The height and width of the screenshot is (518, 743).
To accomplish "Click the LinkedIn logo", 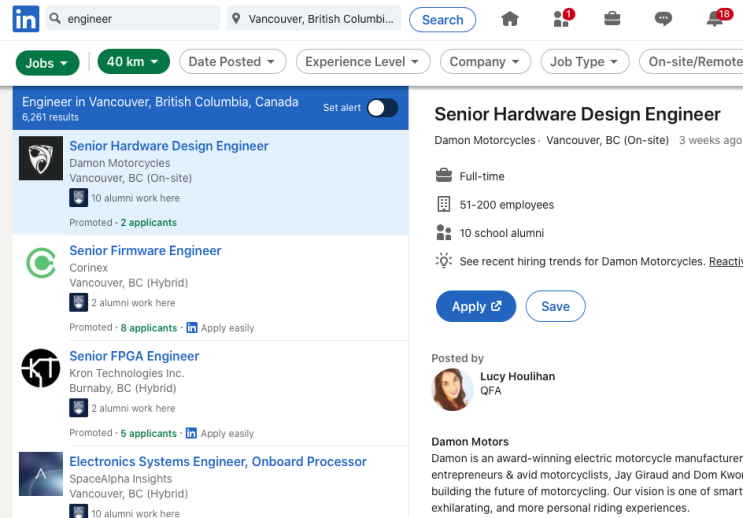I will [26, 19].
